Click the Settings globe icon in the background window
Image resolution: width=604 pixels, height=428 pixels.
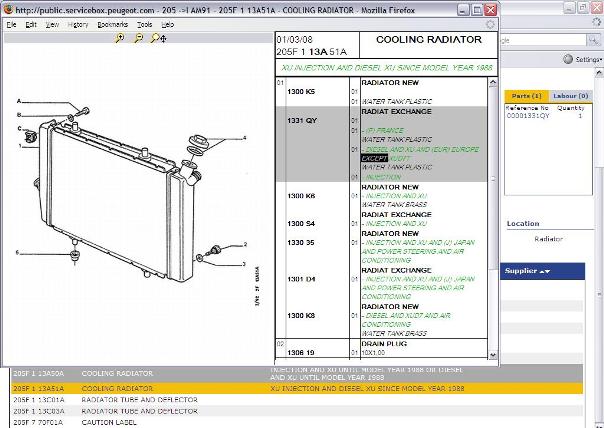pos(568,59)
